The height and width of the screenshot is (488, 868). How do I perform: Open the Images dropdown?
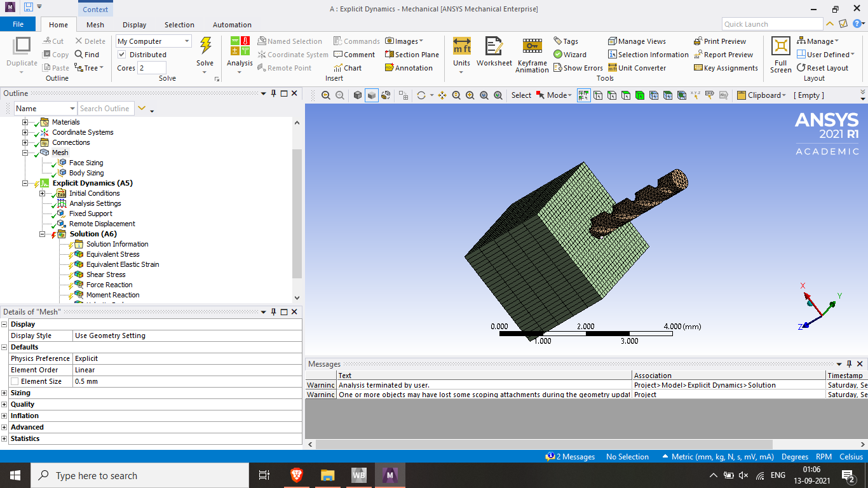tap(404, 41)
